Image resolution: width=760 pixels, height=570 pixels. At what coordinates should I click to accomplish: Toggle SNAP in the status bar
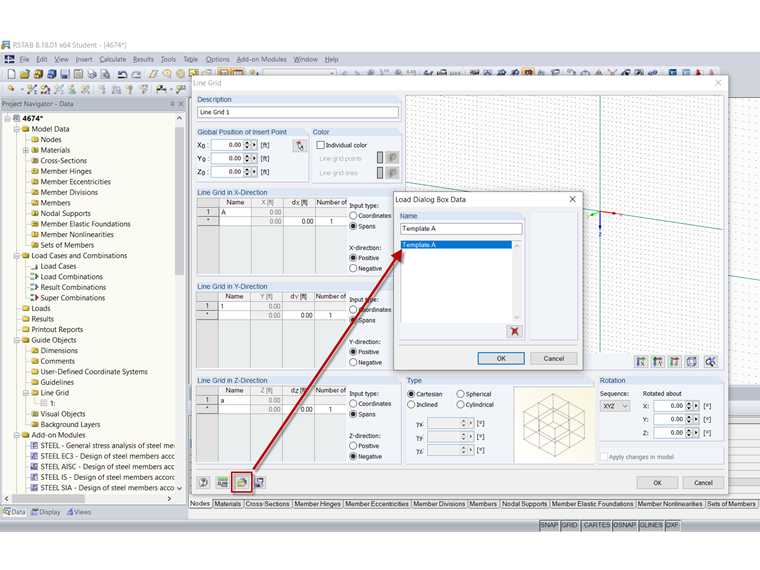coord(549,525)
